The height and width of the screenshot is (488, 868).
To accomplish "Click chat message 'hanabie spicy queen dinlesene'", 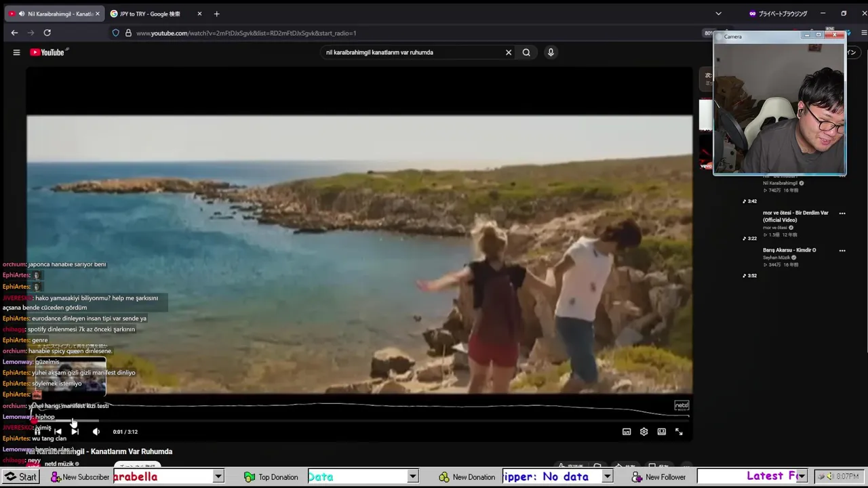I will coord(70,351).
